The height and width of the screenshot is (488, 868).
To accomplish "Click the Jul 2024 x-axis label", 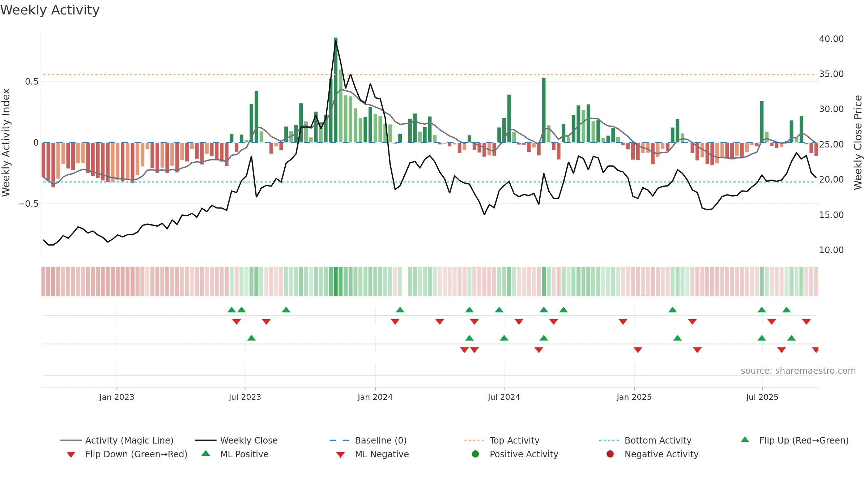I will point(504,397).
